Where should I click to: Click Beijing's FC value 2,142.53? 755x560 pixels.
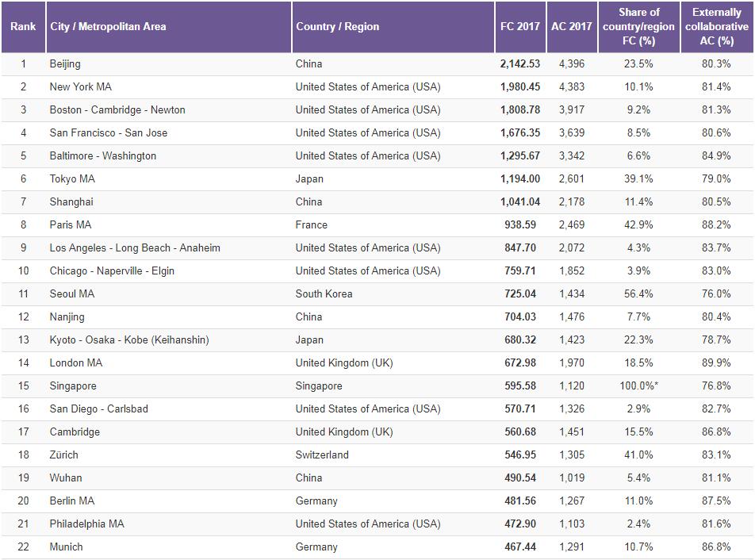coord(519,63)
